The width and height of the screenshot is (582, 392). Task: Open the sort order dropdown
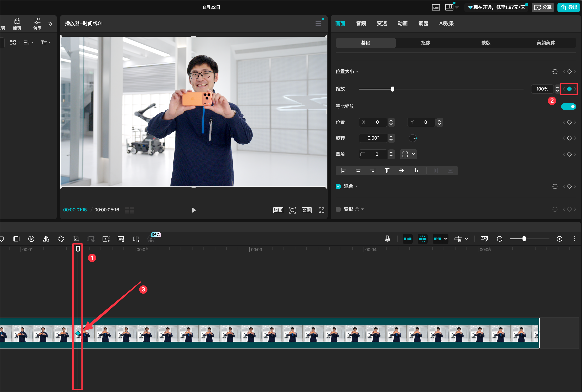coord(28,42)
